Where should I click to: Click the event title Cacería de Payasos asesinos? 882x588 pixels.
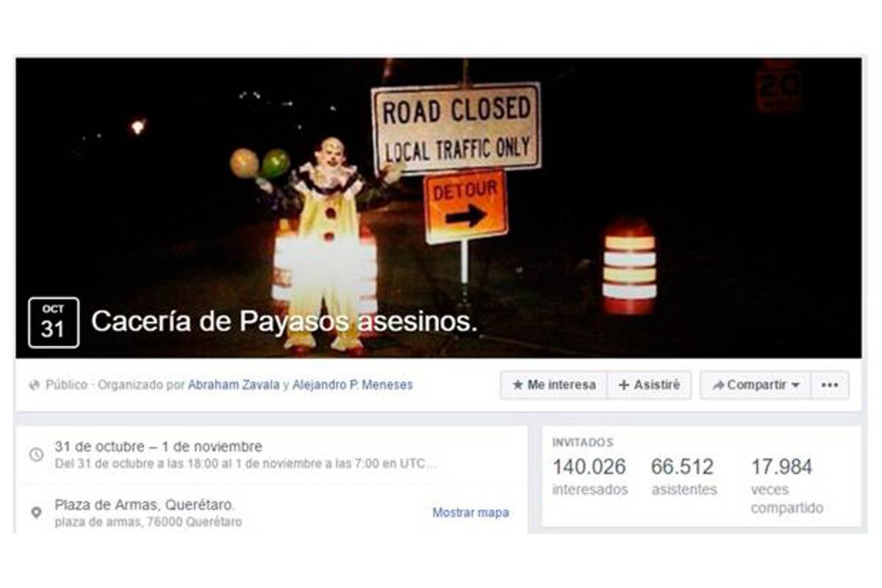click(284, 321)
